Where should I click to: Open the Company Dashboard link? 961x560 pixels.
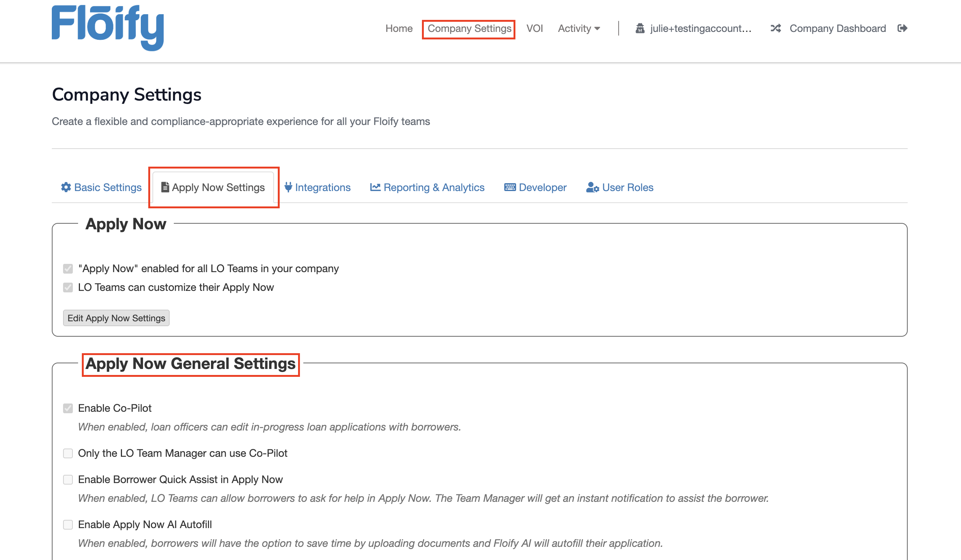(x=837, y=28)
